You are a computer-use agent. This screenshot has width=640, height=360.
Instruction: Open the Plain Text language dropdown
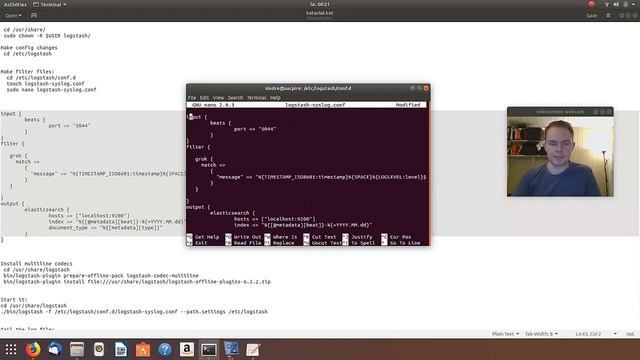[x=505, y=334]
